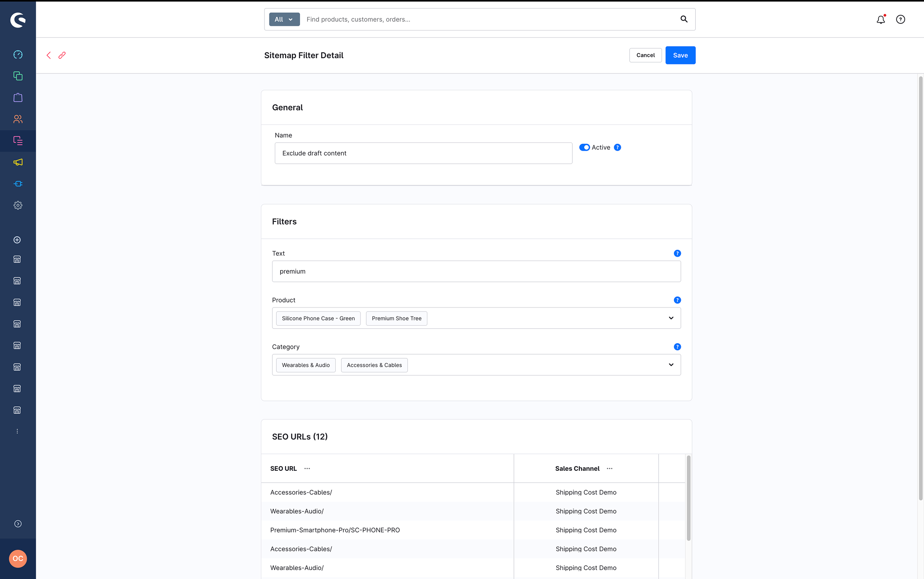The image size is (924, 579).
Task: Click first Accessories-Cables/ URL row
Action: [x=473, y=492]
